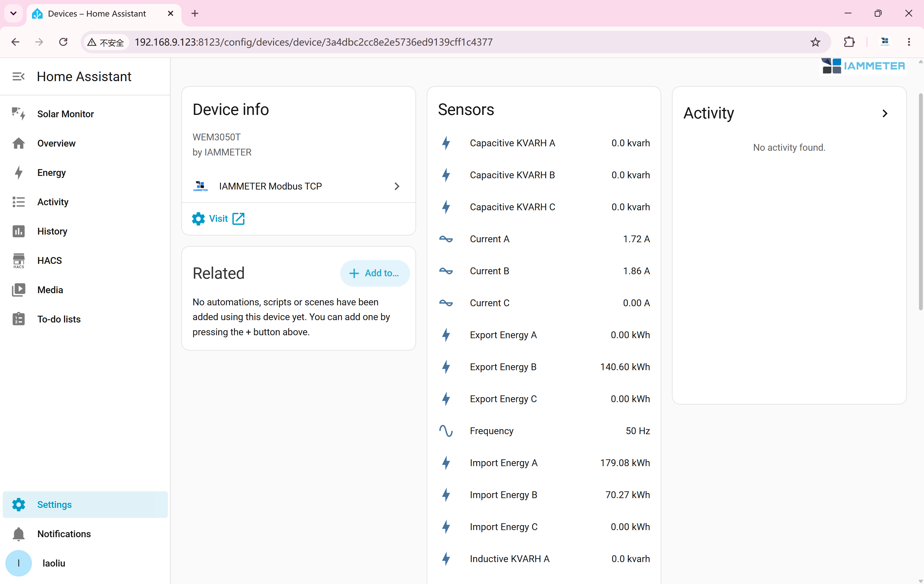The width and height of the screenshot is (924, 584).
Task: Open the Chrome three-dot menu
Action: coord(909,42)
